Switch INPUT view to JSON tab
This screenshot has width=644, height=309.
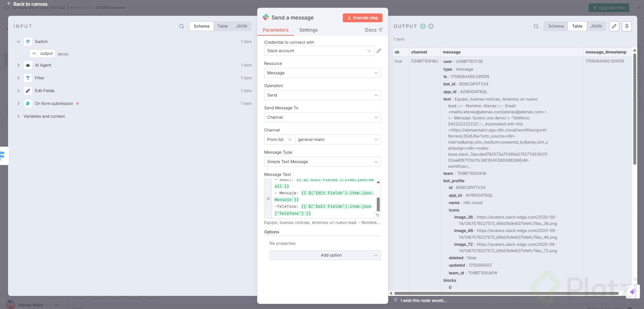pos(241,26)
